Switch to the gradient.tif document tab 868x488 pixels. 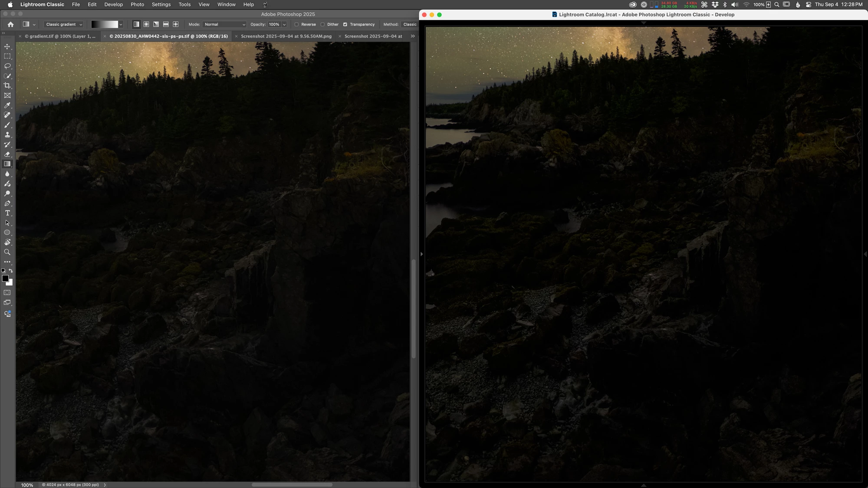tap(60, 36)
